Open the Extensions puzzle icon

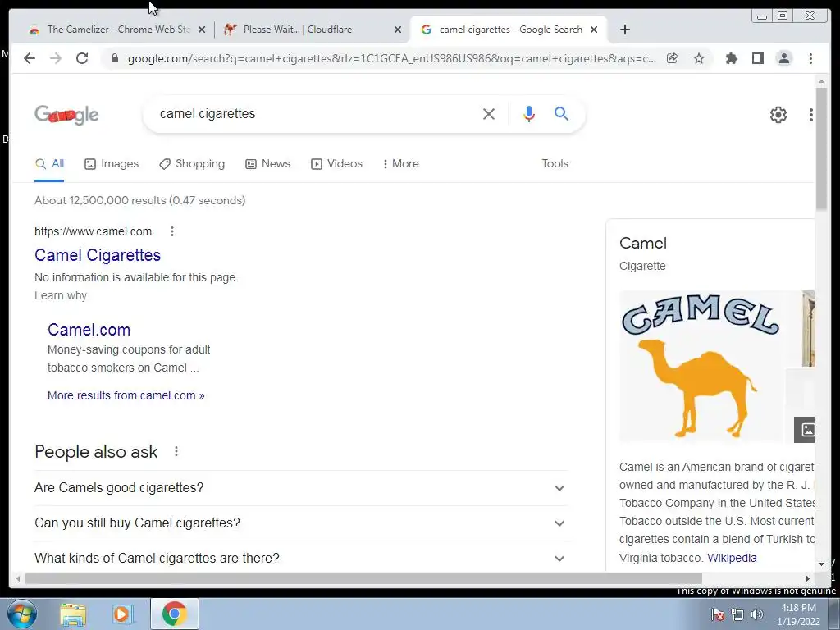coord(731,58)
